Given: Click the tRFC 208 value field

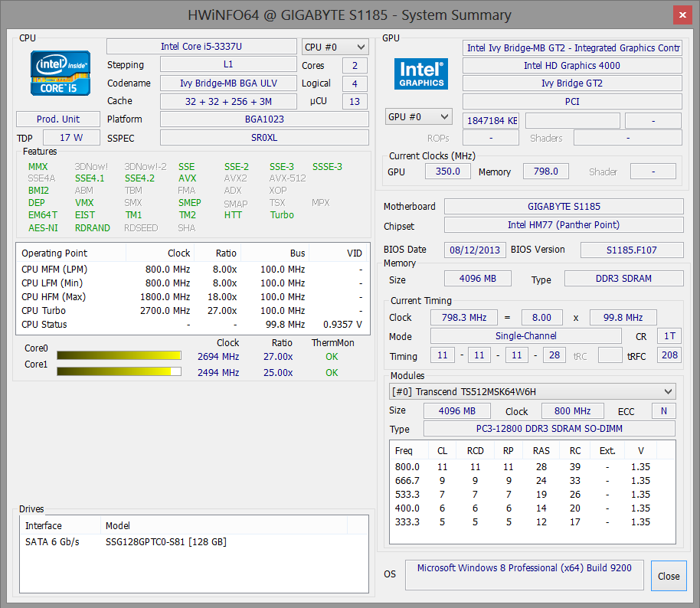Looking at the screenshot, I should (x=669, y=355).
